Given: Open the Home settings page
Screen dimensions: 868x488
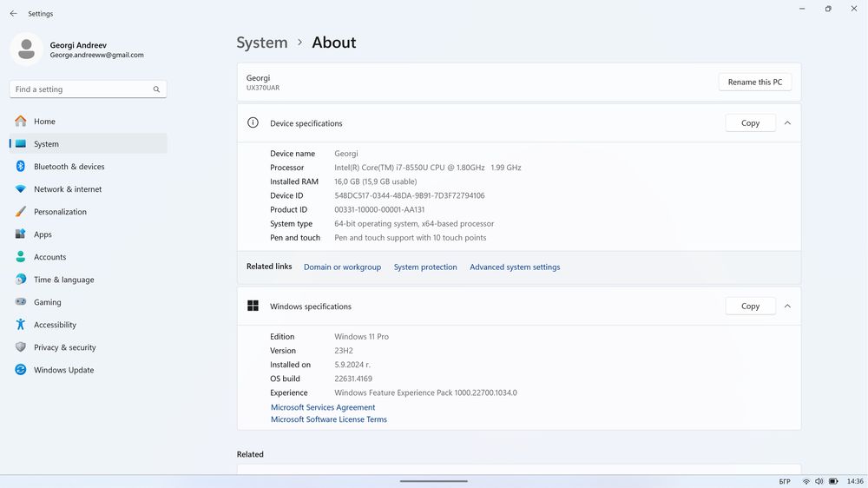Looking at the screenshot, I should coord(88,122).
